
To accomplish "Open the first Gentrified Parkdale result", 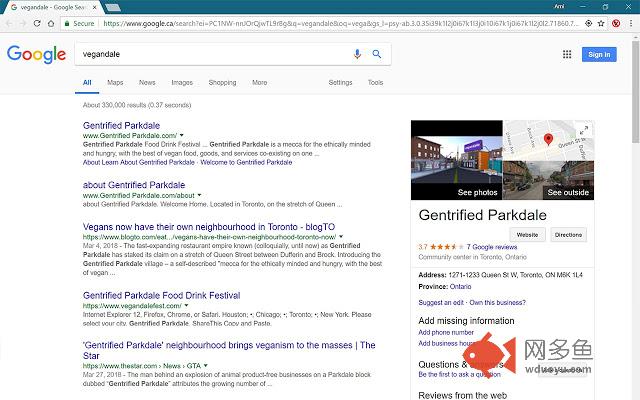I will tap(121, 125).
